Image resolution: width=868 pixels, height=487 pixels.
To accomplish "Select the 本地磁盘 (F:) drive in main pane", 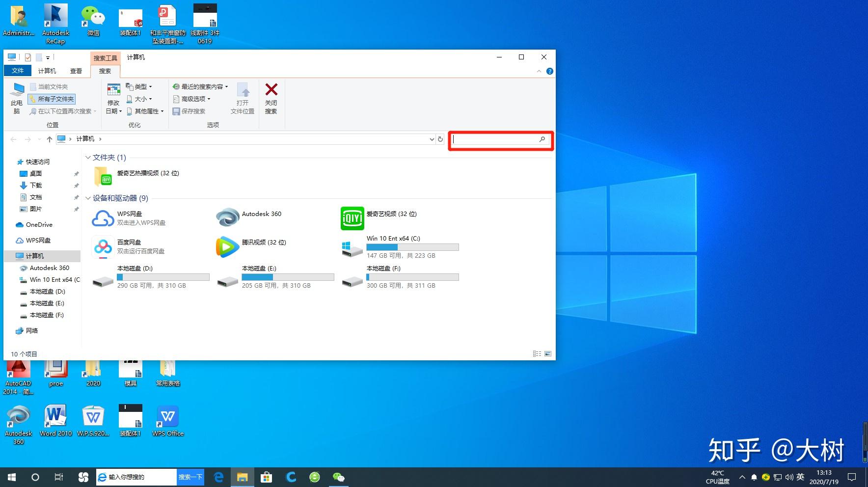I will [401, 277].
